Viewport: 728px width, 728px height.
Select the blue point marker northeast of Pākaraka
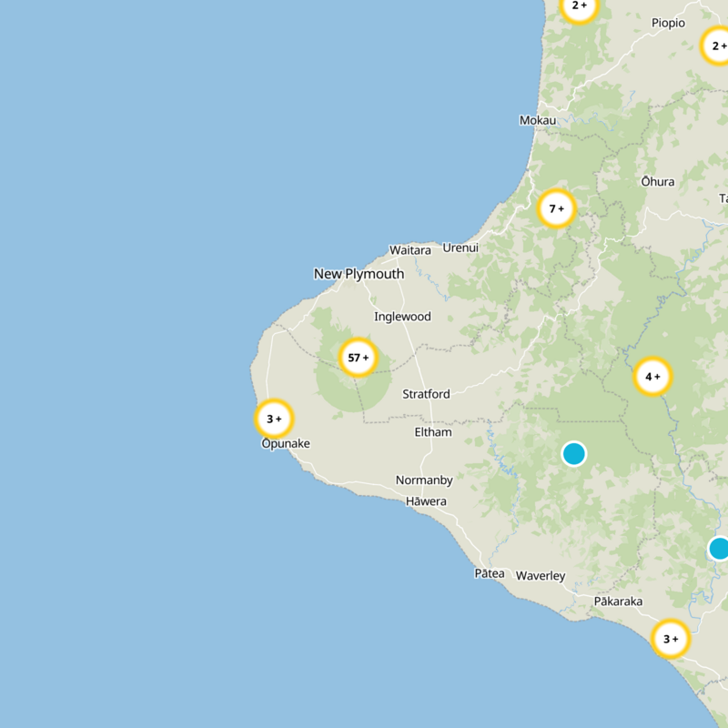[x=719, y=549]
